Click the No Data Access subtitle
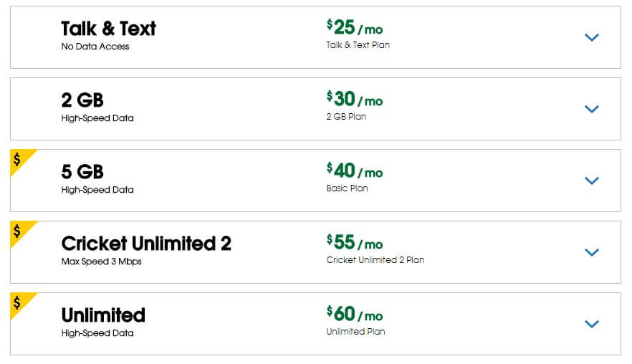The width and height of the screenshot is (632, 364). coord(95,47)
